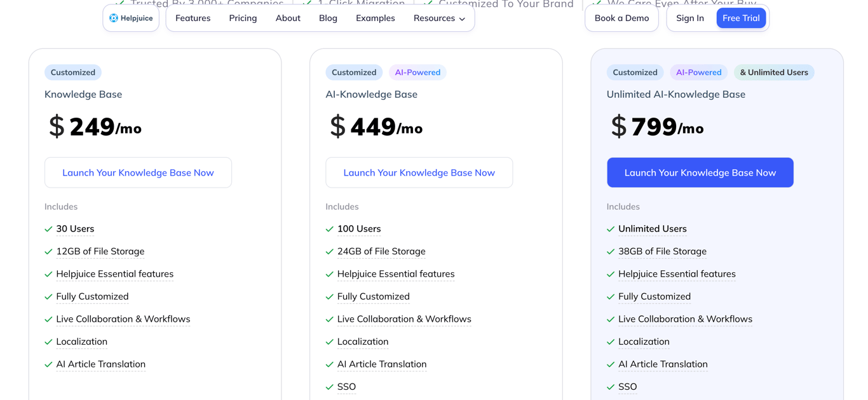This screenshot has width=868, height=400.
Task: Click AI Article Translation in $249 plan
Action: coord(101,364)
